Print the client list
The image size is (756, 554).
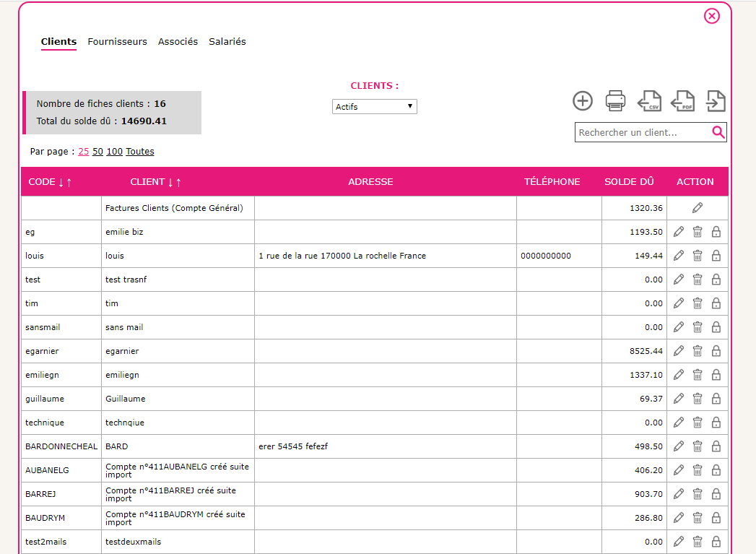tap(615, 101)
